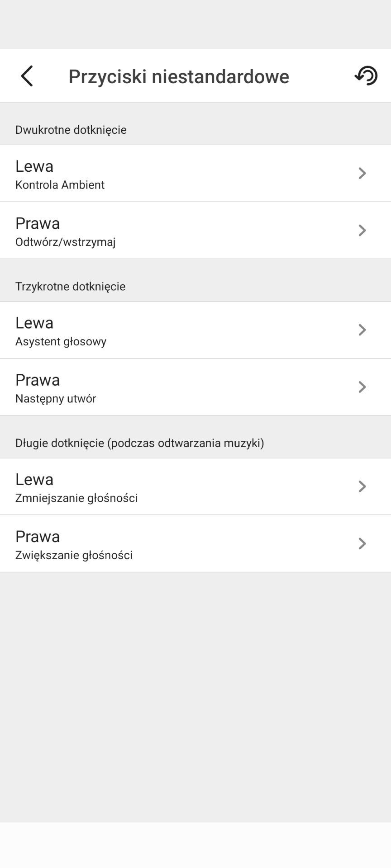This screenshot has width=391, height=868.
Task: Tap the reset to defaults icon
Action: (366, 76)
